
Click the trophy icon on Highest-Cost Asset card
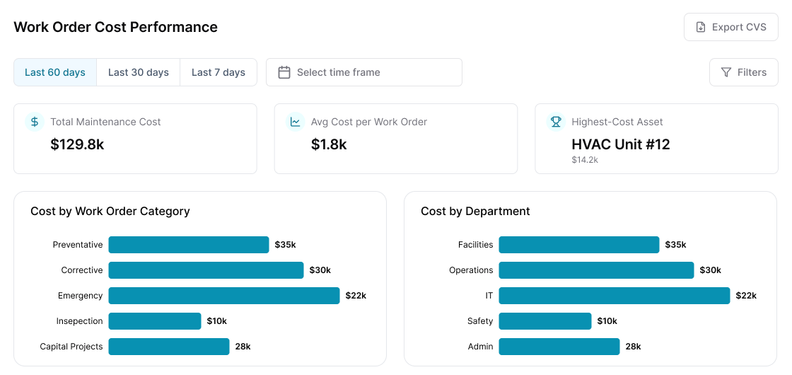pos(556,122)
